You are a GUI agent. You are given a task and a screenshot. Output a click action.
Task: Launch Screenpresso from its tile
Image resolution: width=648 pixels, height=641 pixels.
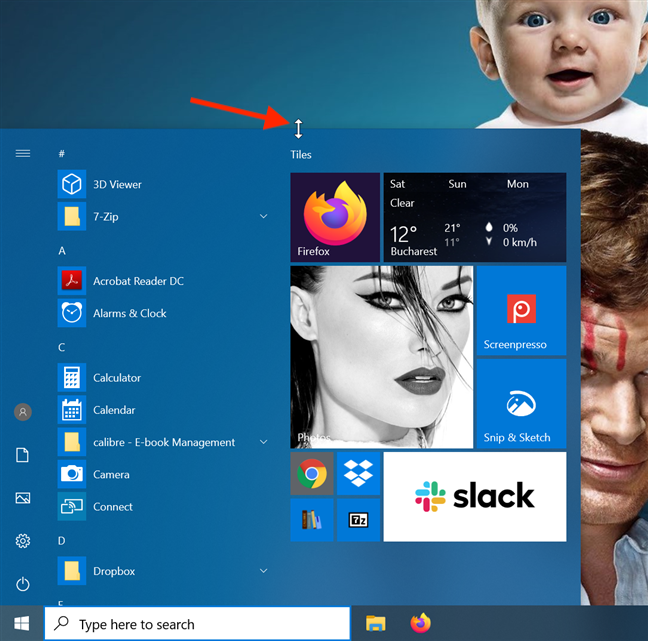pyautogui.click(x=521, y=310)
